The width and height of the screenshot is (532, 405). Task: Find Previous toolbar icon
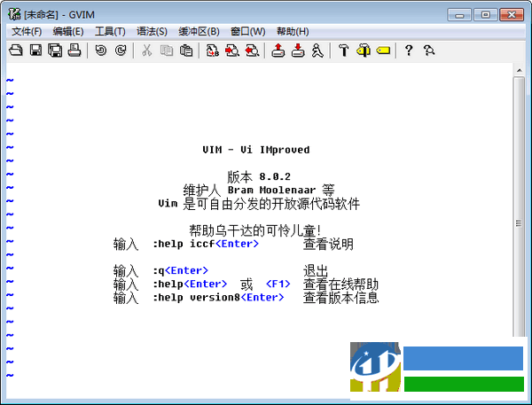pyautogui.click(x=252, y=51)
